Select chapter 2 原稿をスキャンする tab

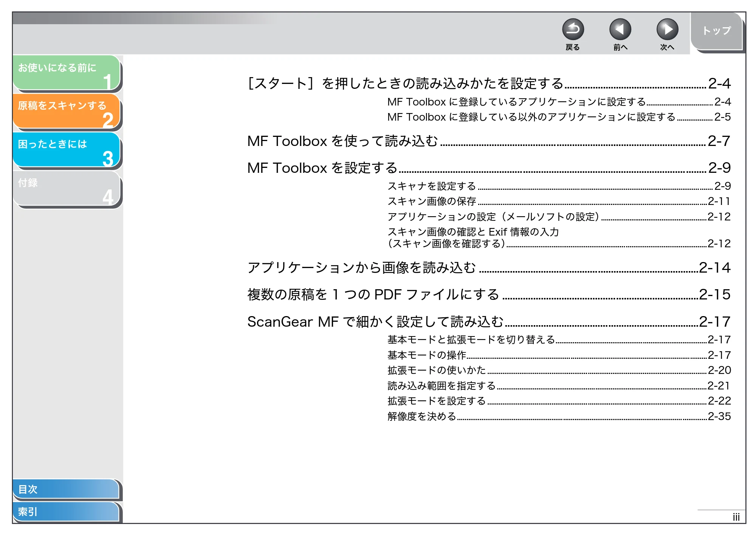[x=67, y=111]
